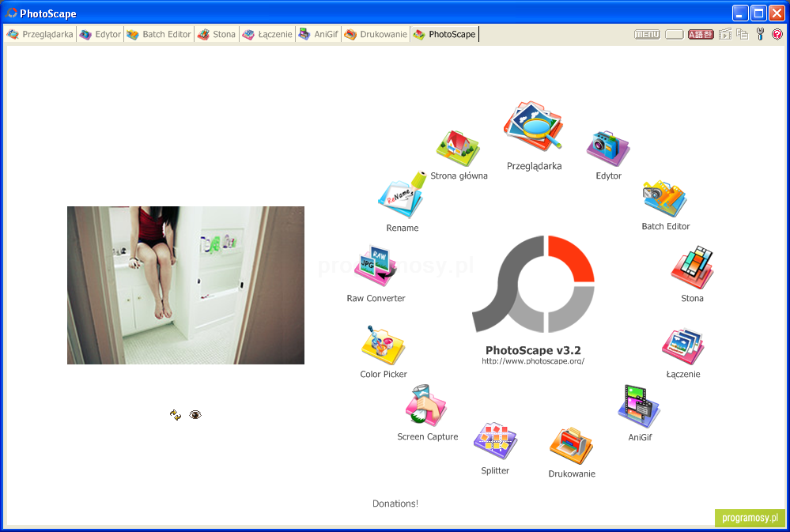Viewport: 790px width, 532px height.
Task: Click the MENU button in the top toolbar
Action: pyautogui.click(x=647, y=34)
